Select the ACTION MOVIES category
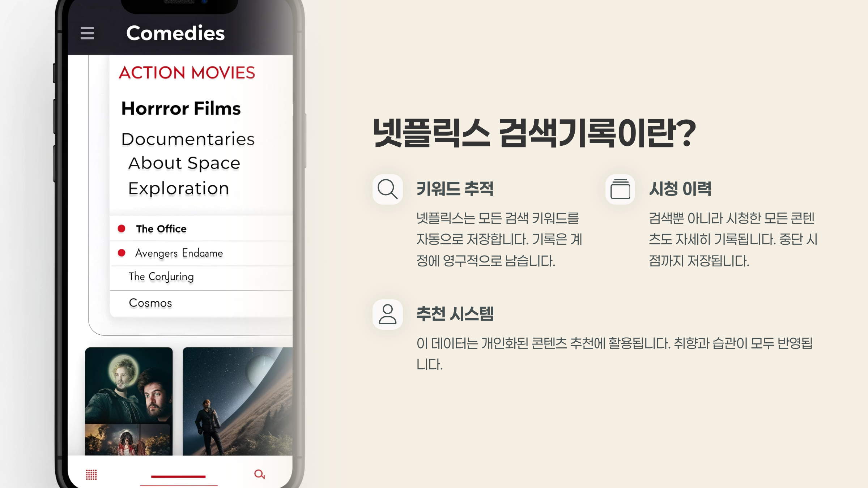Viewport: 868px width, 488px height. click(187, 73)
